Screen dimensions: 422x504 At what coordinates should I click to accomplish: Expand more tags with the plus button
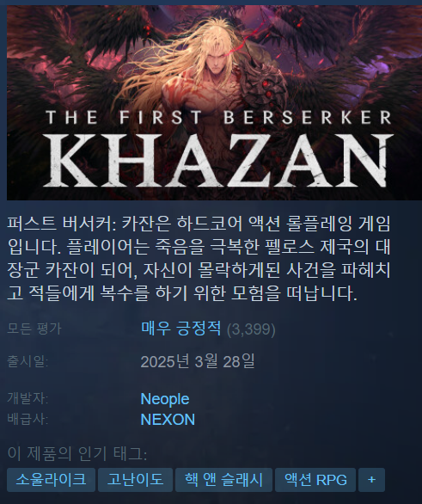[371, 480]
